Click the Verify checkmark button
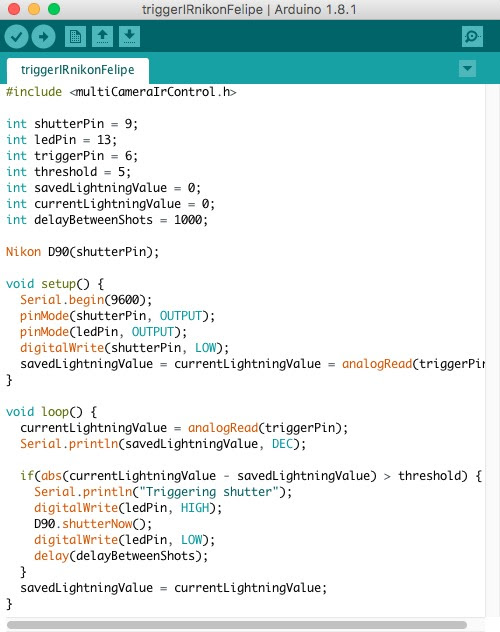 [x=16, y=37]
